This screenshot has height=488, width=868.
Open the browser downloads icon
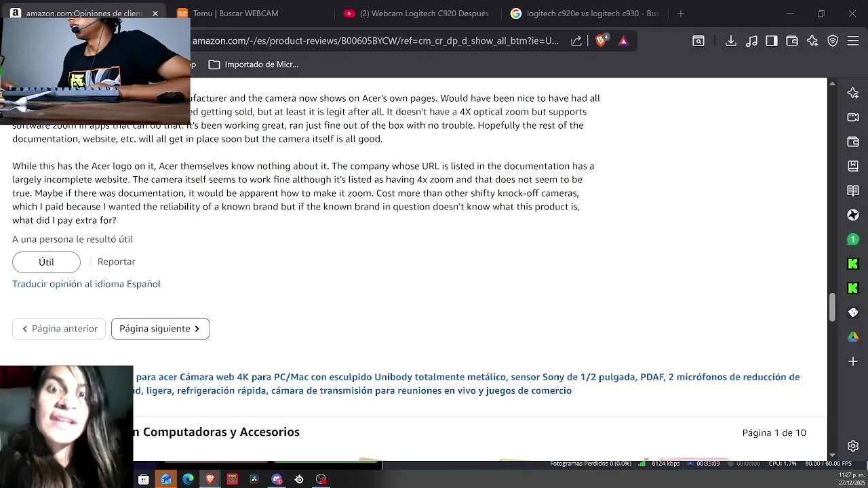pyautogui.click(x=731, y=41)
